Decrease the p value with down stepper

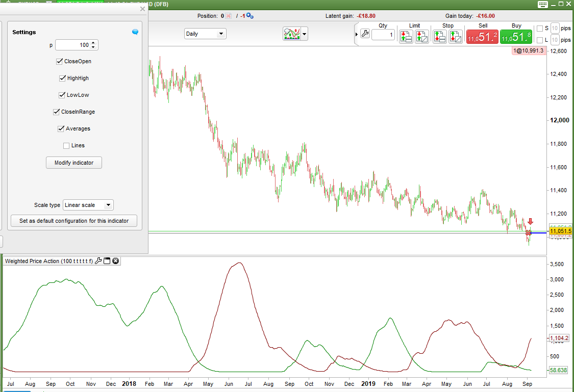(x=93, y=47)
